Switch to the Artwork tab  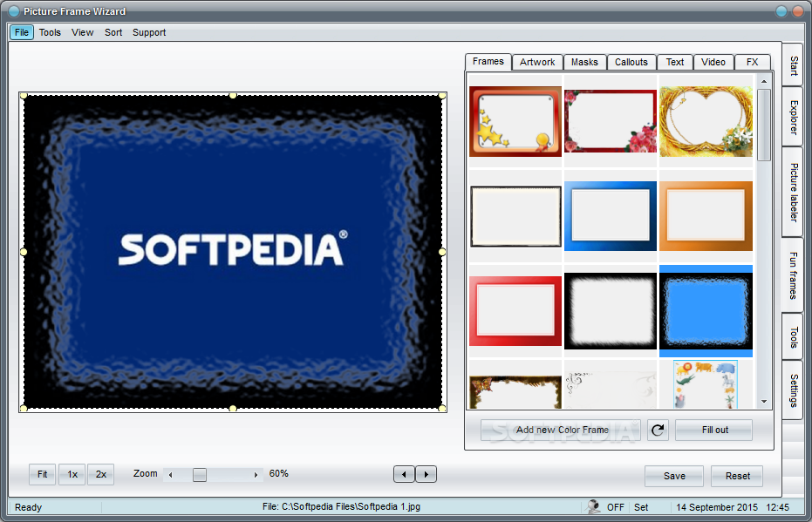pyautogui.click(x=537, y=62)
